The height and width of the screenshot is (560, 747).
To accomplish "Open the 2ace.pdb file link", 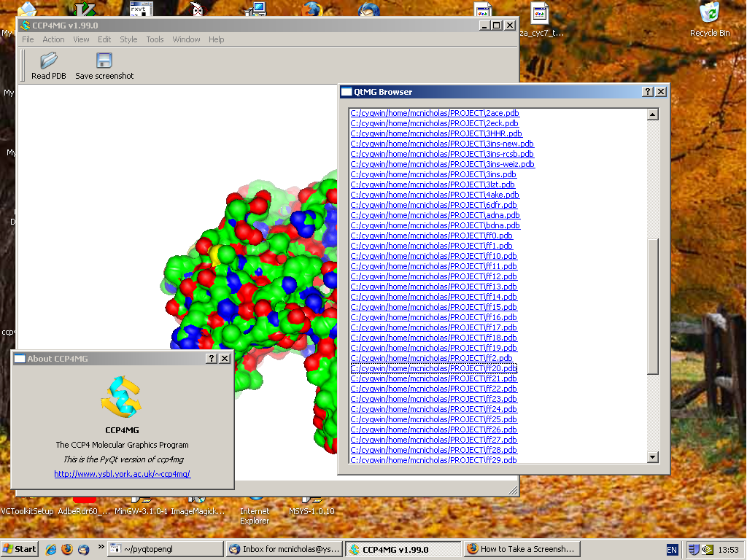I will pyautogui.click(x=435, y=113).
